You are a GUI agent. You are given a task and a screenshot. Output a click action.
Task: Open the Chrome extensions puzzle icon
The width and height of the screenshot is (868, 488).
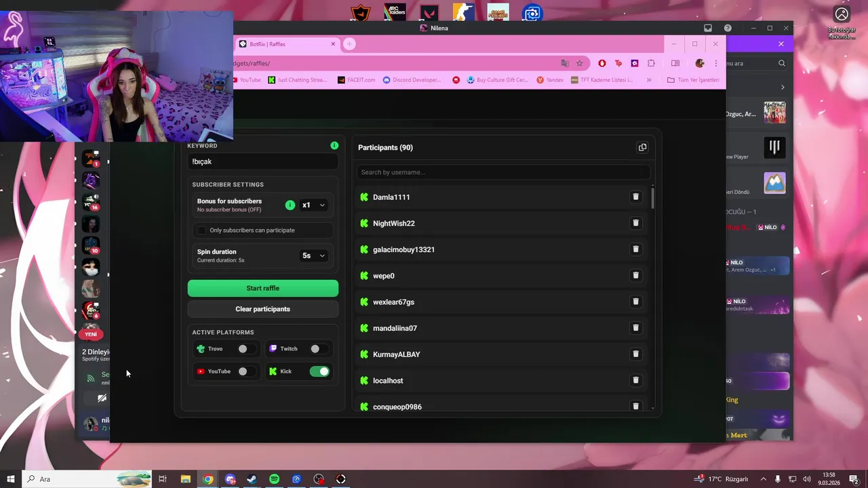point(651,63)
